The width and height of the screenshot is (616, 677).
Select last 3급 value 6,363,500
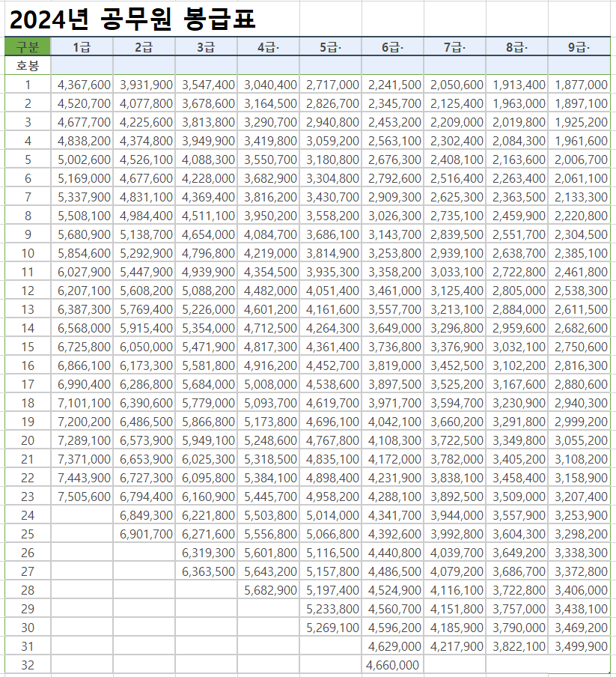pyautogui.click(x=206, y=571)
